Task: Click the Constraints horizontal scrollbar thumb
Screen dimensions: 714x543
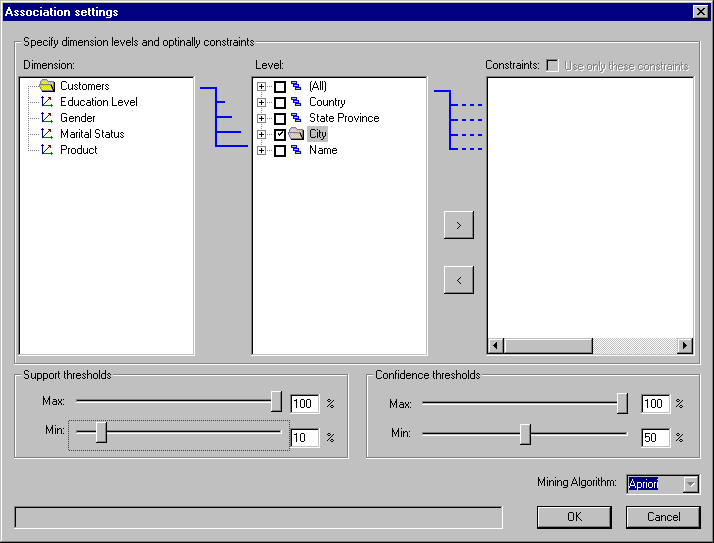Action: (x=548, y=346)
